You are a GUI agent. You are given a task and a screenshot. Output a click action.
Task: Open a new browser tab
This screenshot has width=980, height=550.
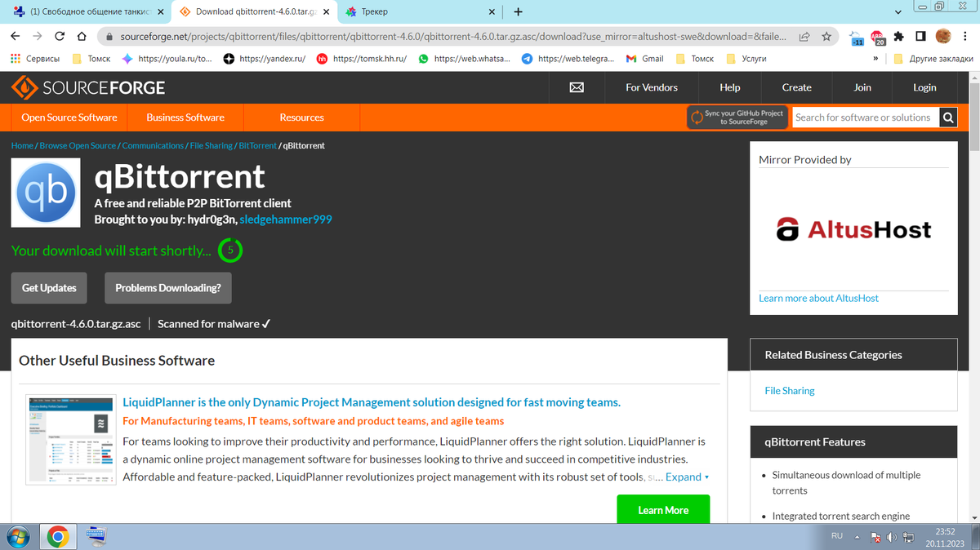518,12
